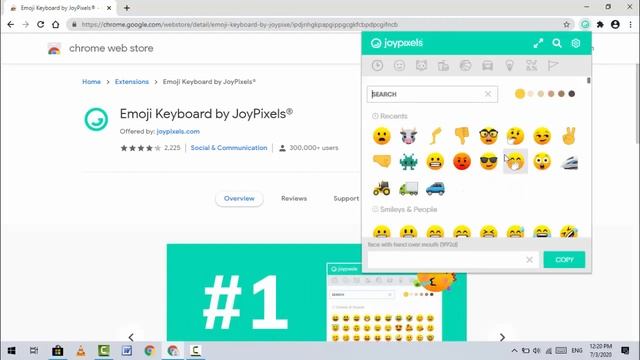This screenshot has height=360, width=640.
Task: Pick the leg emoji
Action: [435, 136]
